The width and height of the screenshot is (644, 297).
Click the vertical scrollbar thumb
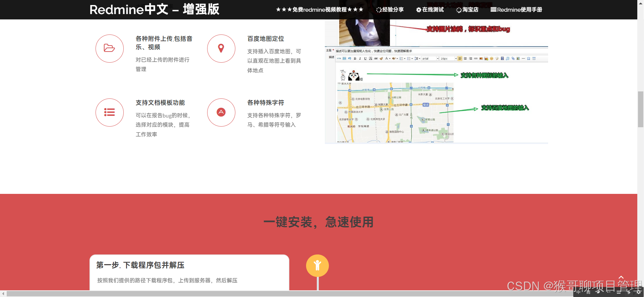pyautogui.click(x=641, y=109)
